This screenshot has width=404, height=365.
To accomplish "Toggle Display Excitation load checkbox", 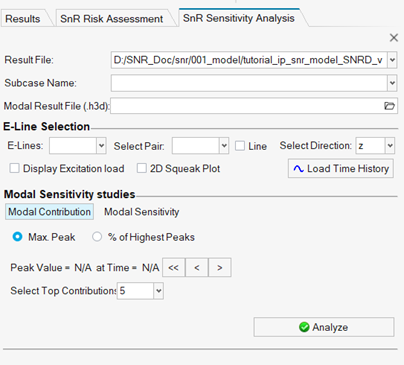I will pyautogui.click(x=14, y=168).
